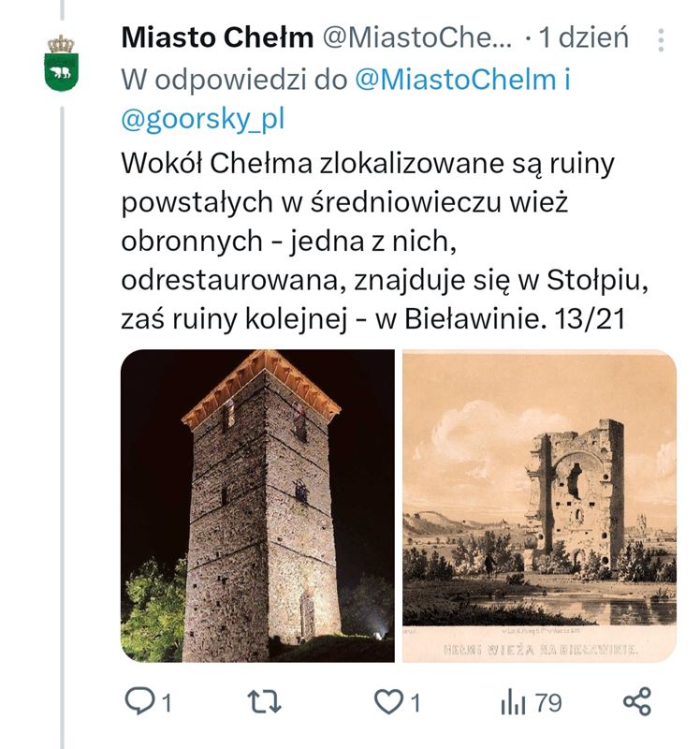Open the Miasto Chełm crest avatar
Image resolution: width=700 pixels, height=749 pixels.
[61, 60]
